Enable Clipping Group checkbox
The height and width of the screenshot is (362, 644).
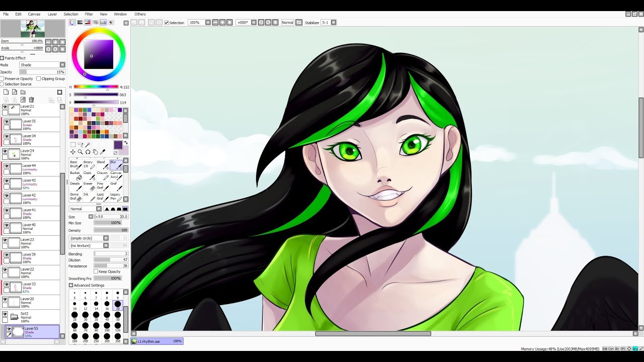point(39,79)
